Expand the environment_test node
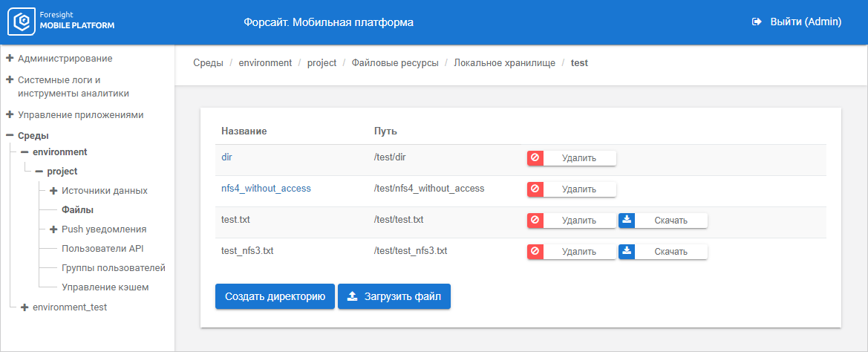This screenshot has width=868, height=352. [25, 307]
